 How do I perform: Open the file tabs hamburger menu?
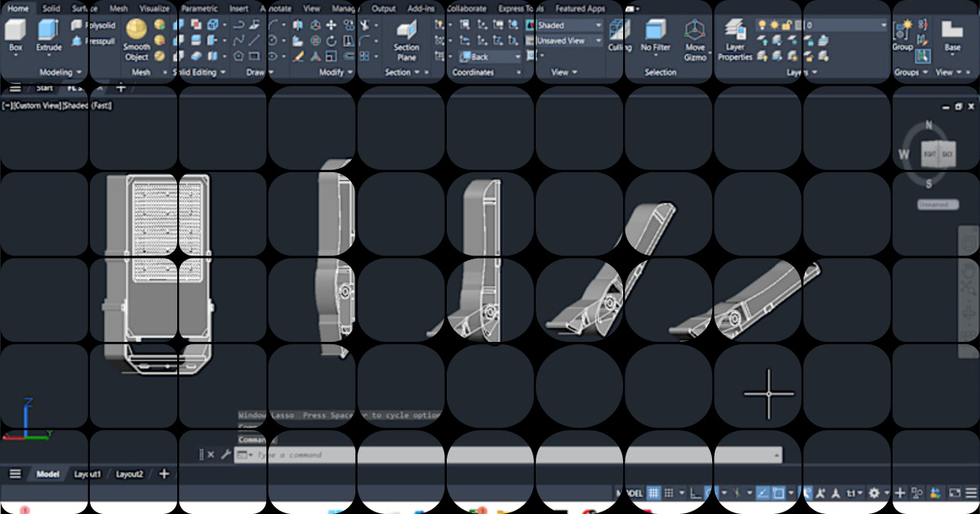tap(15, 87)
